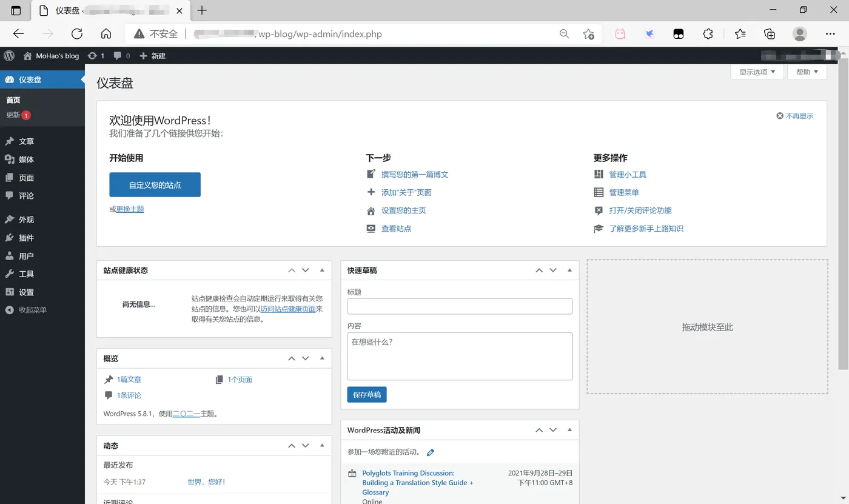Move 概览 widget up

click(x=292, y=358)
